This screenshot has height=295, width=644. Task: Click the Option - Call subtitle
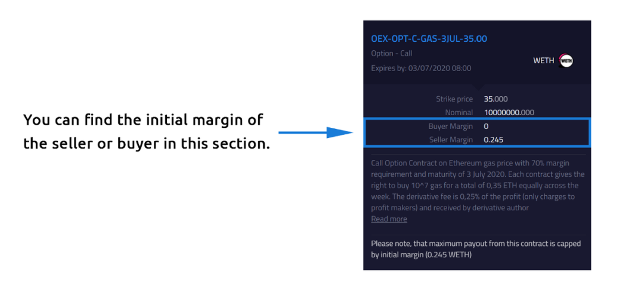tap(391, 54)
